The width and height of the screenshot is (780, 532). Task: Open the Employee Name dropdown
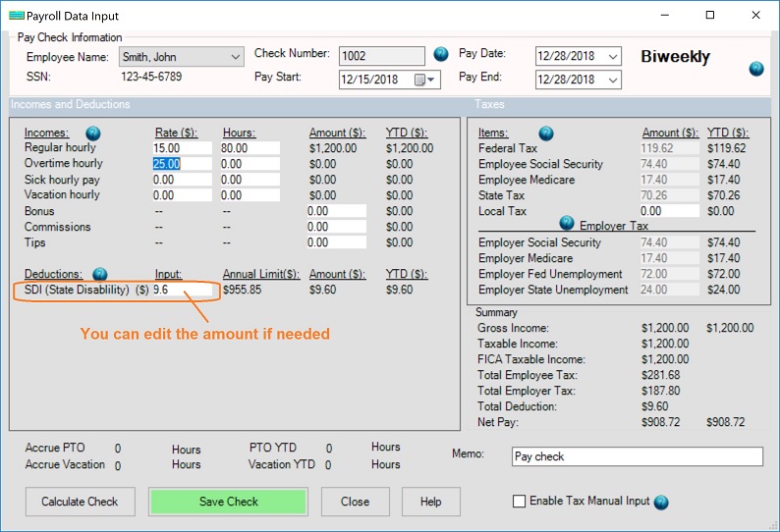[235, 57]
